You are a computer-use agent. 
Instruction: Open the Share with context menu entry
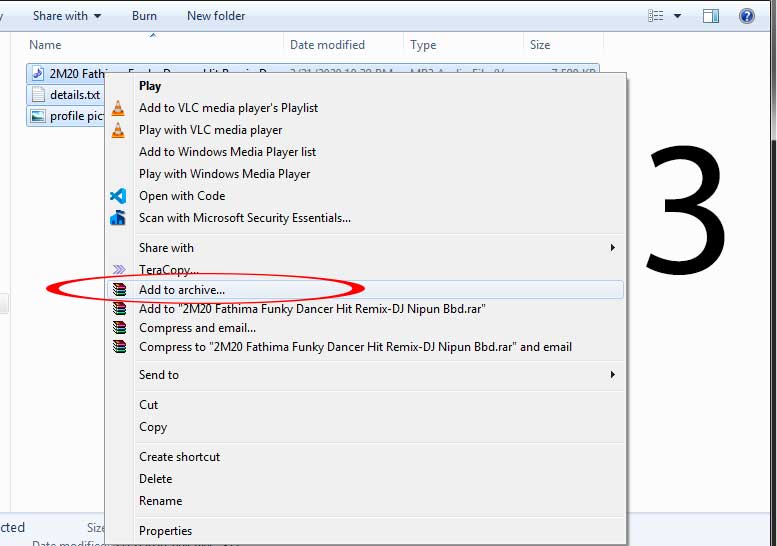pyautogui.click(x=166, y=248)
